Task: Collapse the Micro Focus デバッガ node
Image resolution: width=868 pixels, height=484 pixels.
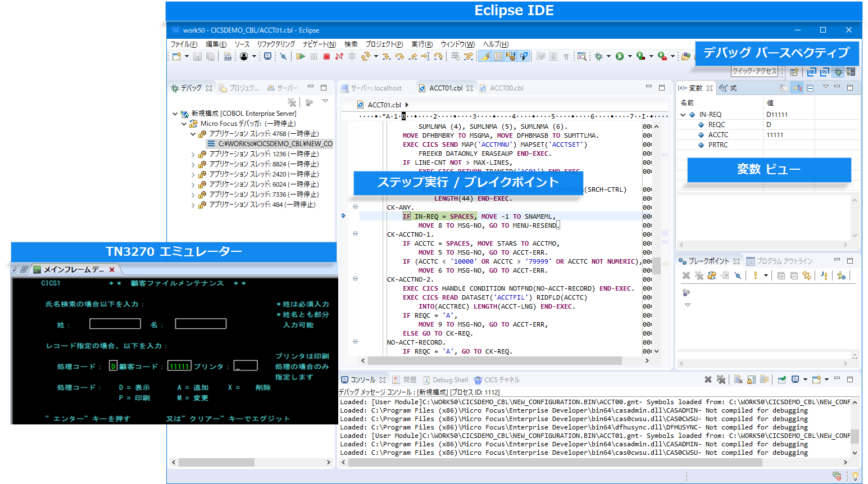Action: [184, 124]
